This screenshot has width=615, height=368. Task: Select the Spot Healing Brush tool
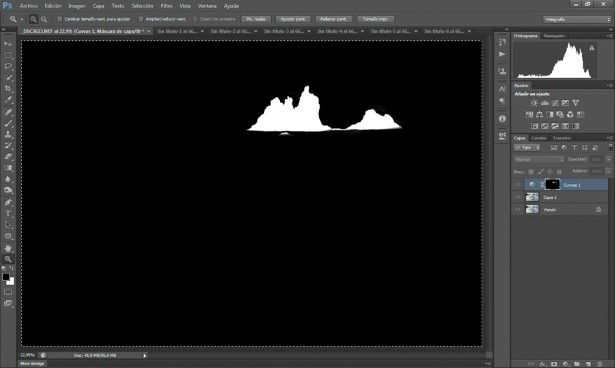(8, 112)
